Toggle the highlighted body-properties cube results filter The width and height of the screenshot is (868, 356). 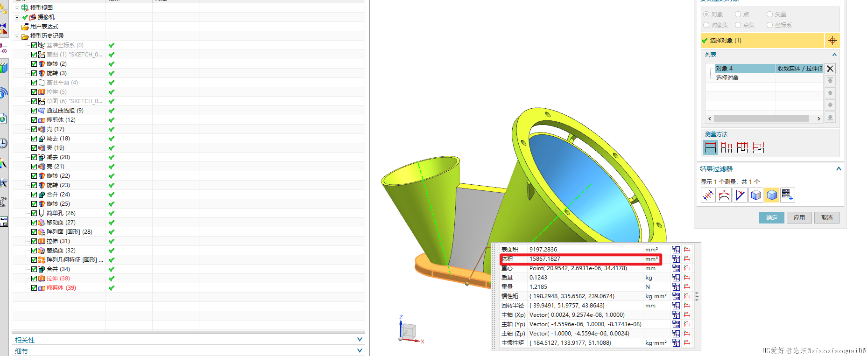(x=772, y=195)
